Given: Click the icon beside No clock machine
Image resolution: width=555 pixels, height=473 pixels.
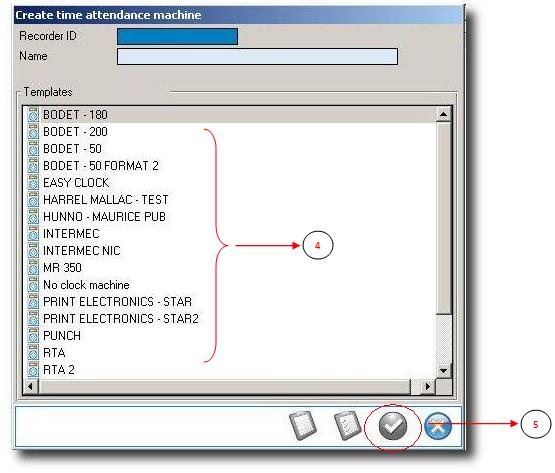Looking at the screenshot, I should point(33,285).
